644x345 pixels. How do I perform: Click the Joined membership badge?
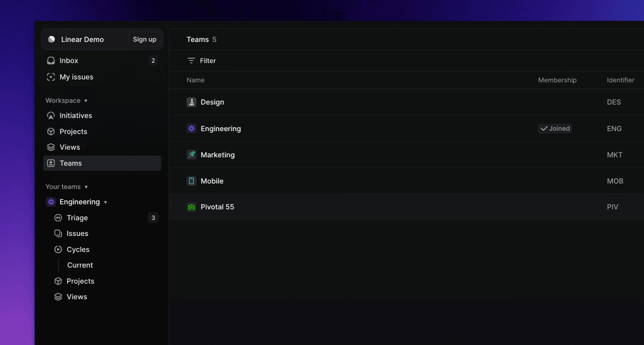pos(555,128)
